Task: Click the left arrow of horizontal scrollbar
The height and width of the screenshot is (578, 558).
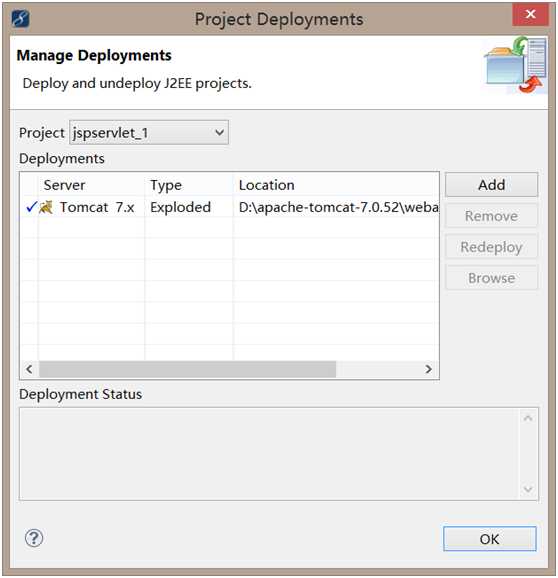Action: pyautogui.click(x=29, y=369)
